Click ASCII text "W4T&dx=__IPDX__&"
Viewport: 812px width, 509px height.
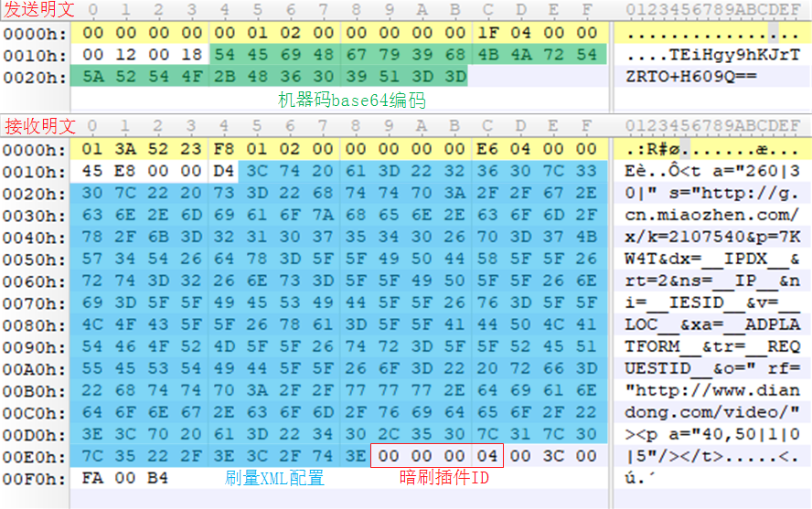712,259
